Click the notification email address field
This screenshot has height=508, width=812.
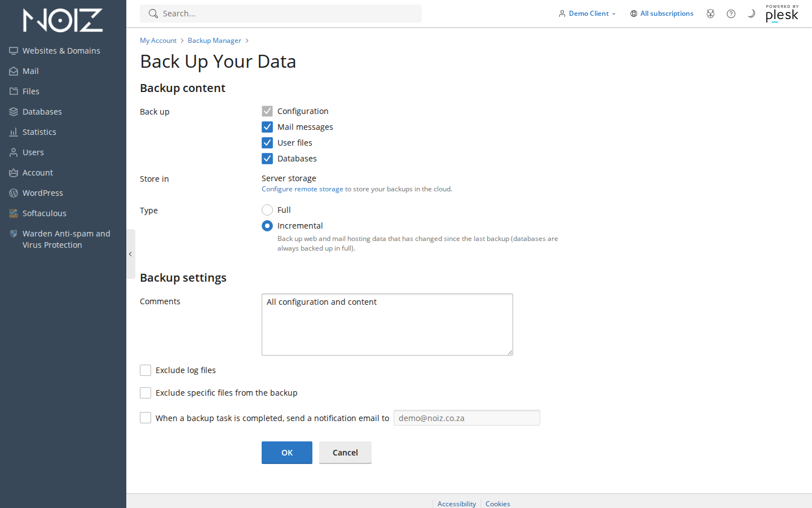[x=467, y=418]
